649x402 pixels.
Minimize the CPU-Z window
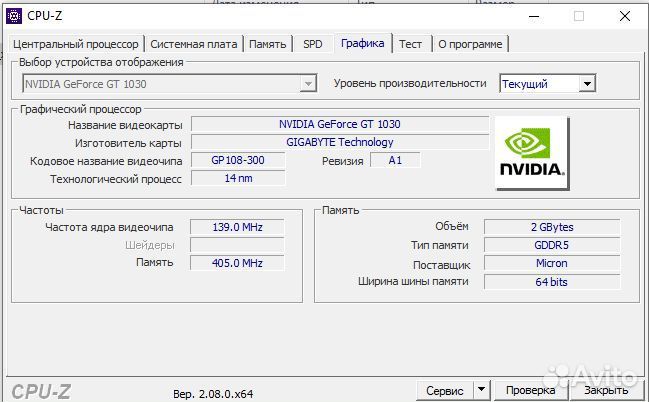[x=534, y=17]
